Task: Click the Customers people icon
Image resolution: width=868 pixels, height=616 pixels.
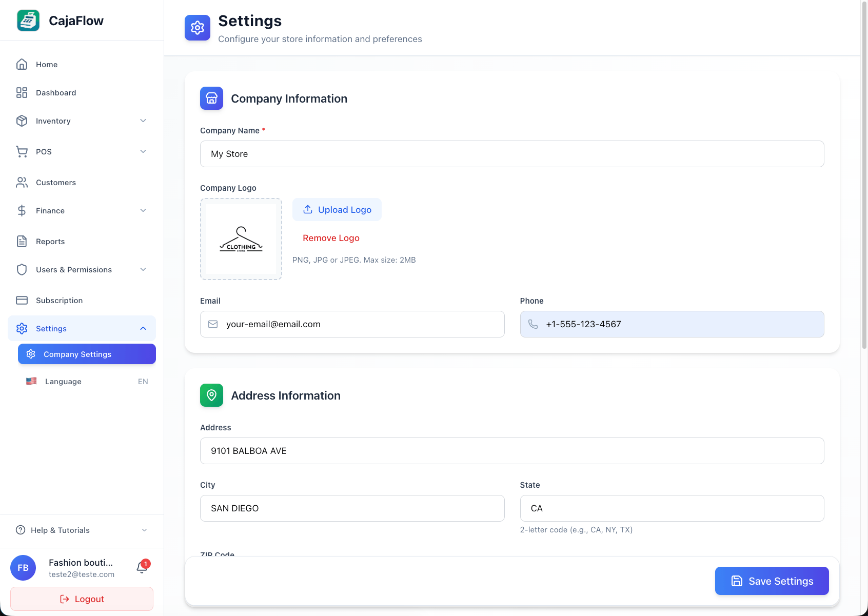Action: pyautogui.click(x=22, y=183)
